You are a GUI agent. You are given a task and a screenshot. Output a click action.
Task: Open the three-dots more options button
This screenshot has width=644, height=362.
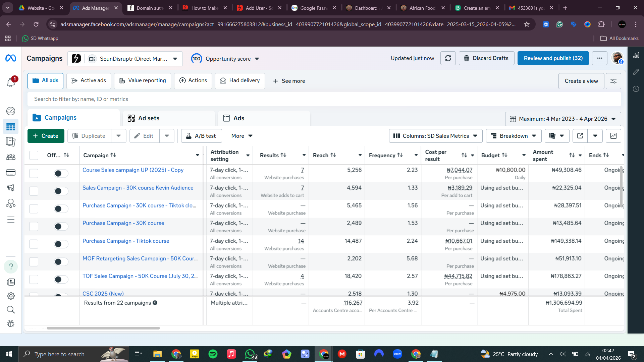[x=600, y=58]
